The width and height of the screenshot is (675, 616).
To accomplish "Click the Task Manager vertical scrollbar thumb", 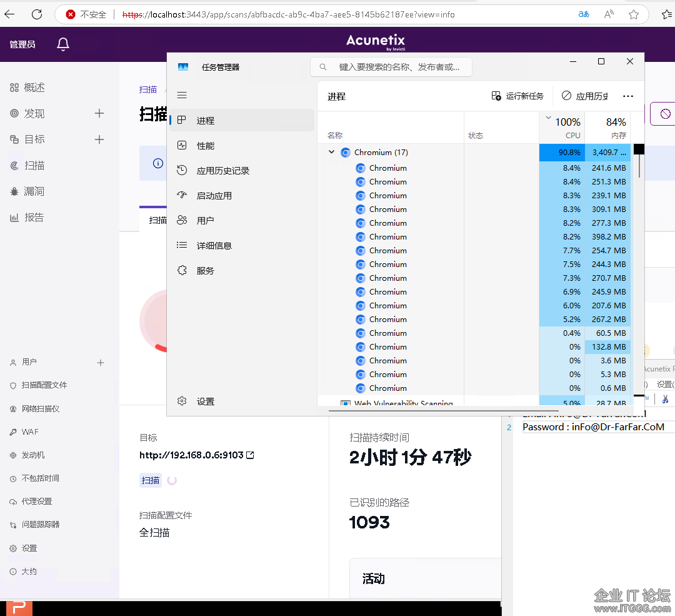I will pyautogui.click(x=639, y=166).
